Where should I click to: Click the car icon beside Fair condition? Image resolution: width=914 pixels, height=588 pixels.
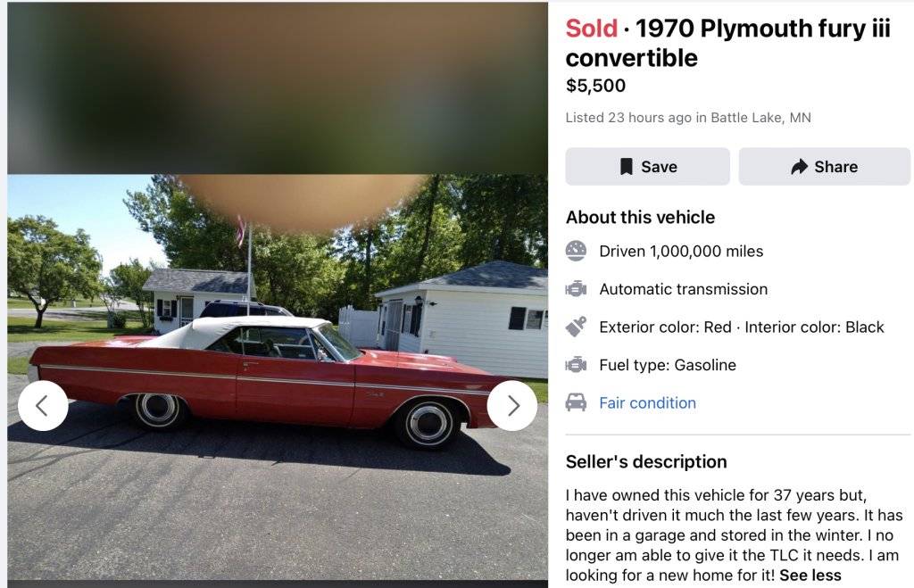pyautogui.click(x=577, y=402)
